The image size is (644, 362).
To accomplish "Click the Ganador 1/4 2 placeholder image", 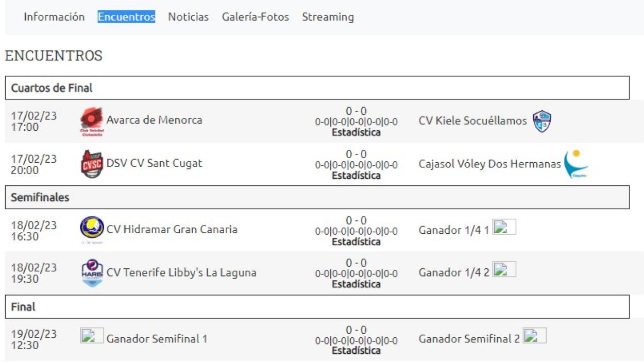I will click(504, 269).
